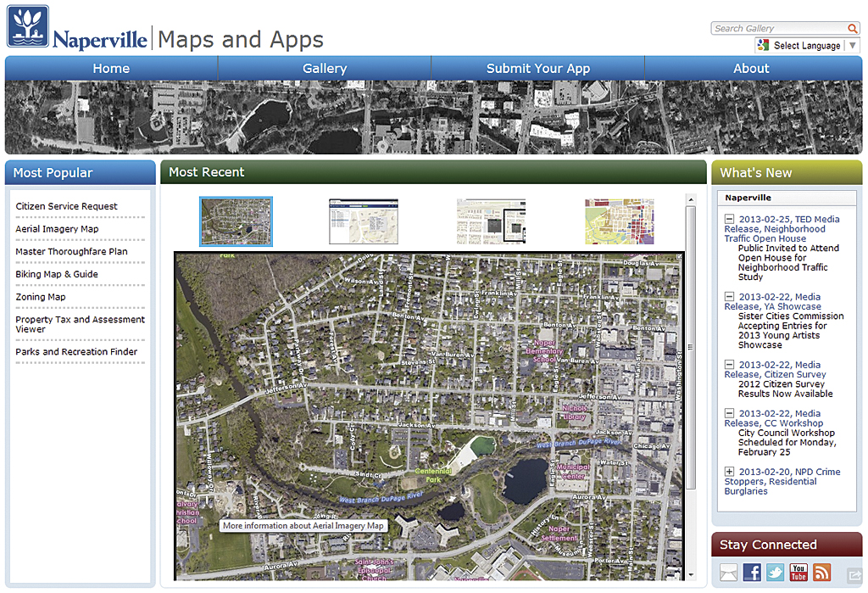Viewport: 868px width, 593px height.
Task: Select the third thumbnail with floor plans
Action: click(491, 221)
